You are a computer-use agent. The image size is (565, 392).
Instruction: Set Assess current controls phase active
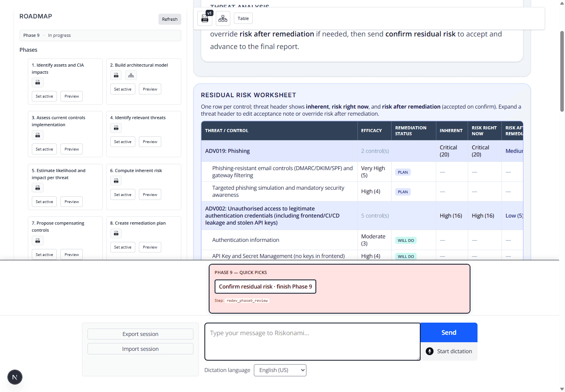[x=44, y=149]
